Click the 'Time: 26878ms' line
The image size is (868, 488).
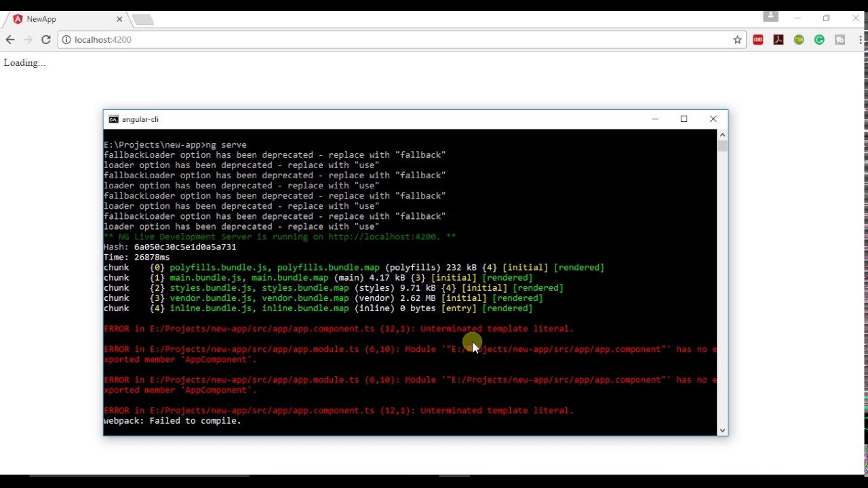(x=136, y=258)
